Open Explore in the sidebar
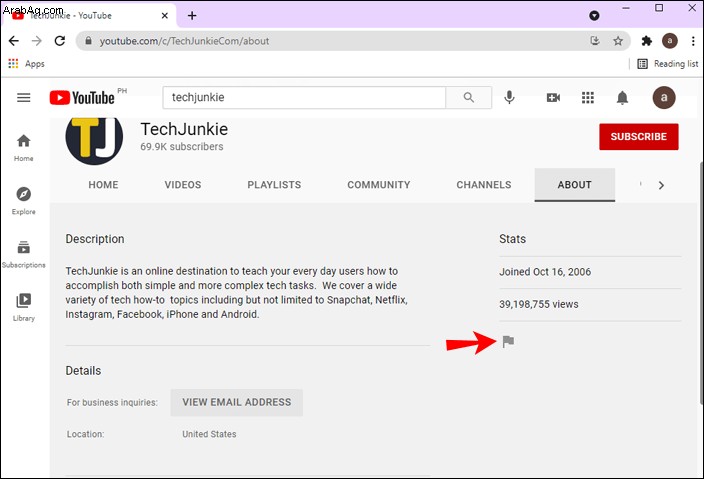Viewport: 704px width, 479px height. tap(24, 201)
